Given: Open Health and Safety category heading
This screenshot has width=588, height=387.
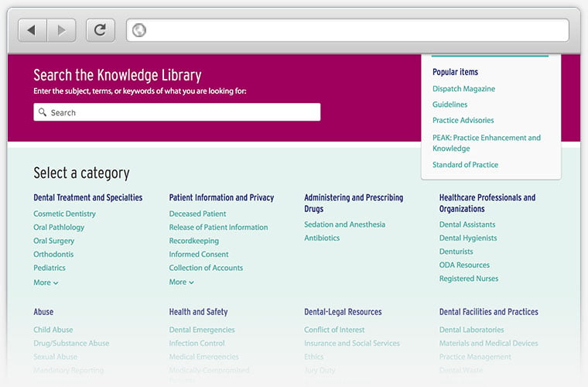Looking at the screenshot, I should (x=198, y=312).
